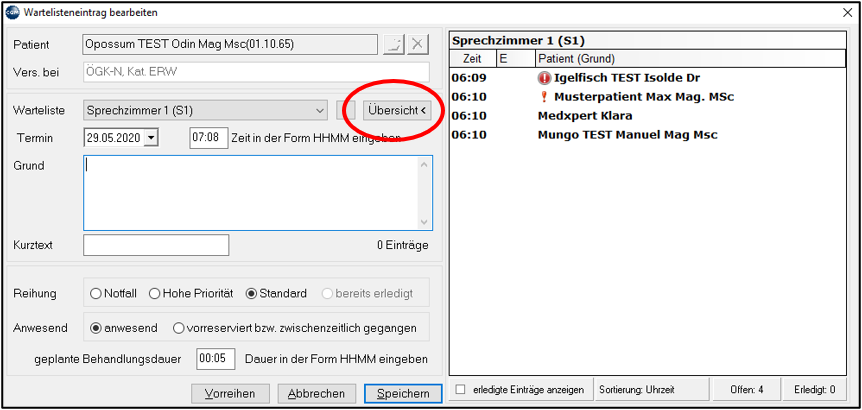Select the Medxpert Klara entry

point(648,116)
